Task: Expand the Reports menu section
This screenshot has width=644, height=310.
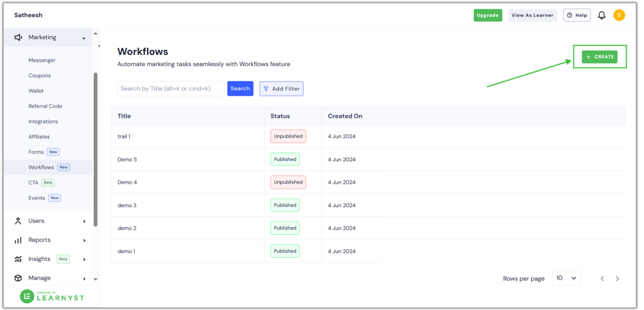Action: tap(84, 240)
